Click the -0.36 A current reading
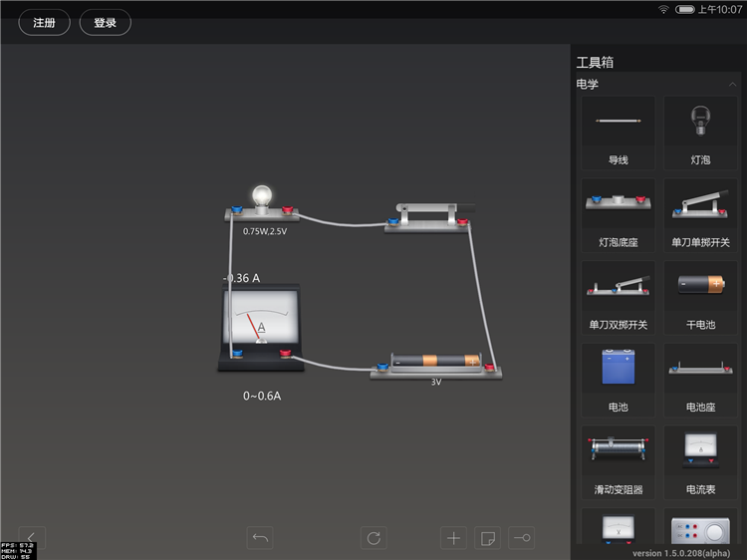Image resolution: width=747 pixels, height=560 pixels. [x=242, y=278]
